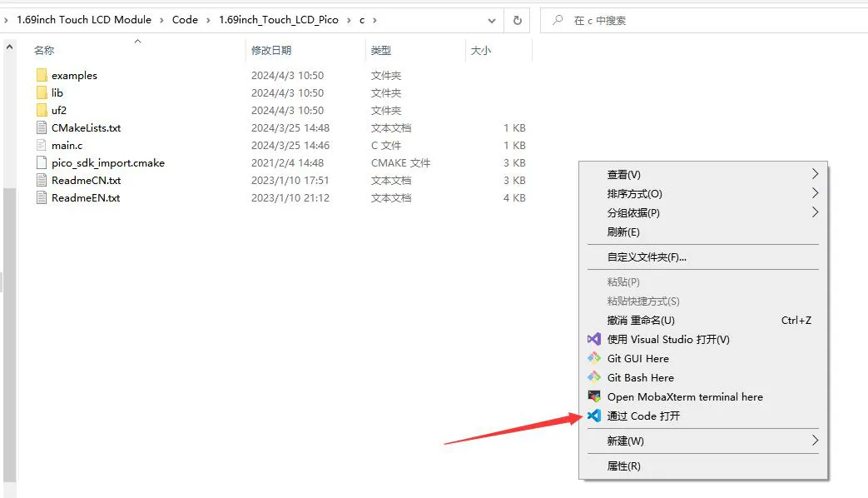Expand the 查看(V) submenu arrow
Screen dimensions: 868x498
pyautogui.click(x=815, y=174)
